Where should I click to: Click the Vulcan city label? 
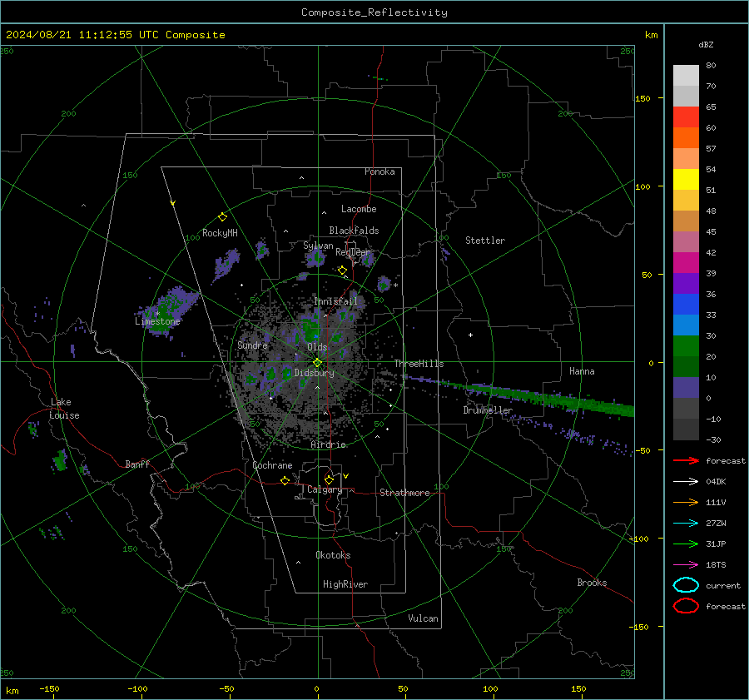coord(423,618)
